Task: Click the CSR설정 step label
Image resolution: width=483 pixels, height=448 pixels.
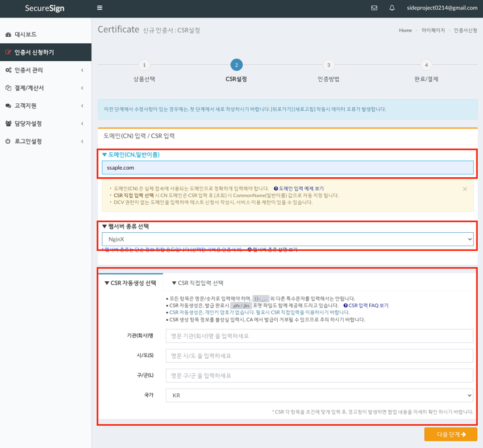Action: (236, 79)
